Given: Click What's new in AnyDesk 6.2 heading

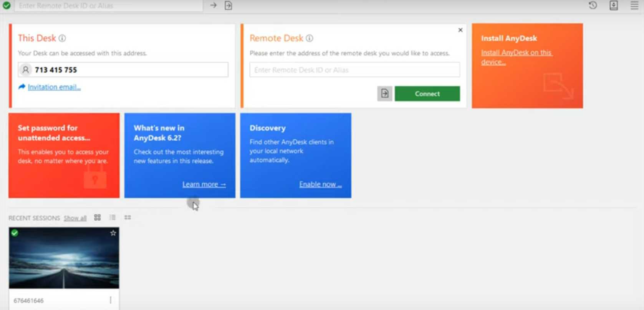Looking at the screenshot, I should tap(159, 133).
